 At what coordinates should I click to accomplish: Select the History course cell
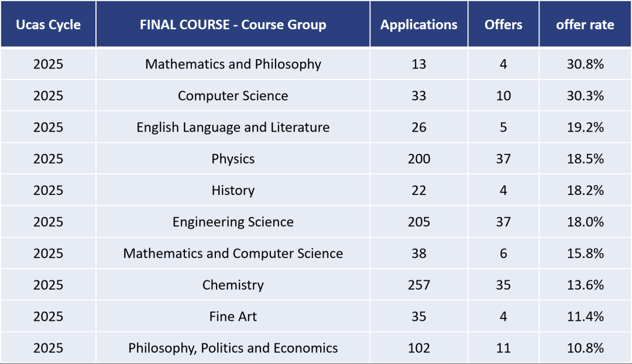[x=233, y=191]
